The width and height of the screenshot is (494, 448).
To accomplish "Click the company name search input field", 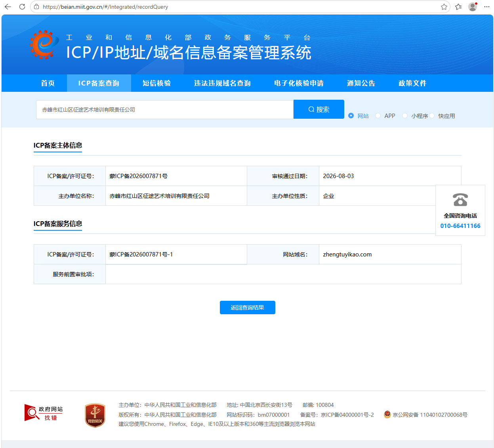I will 165,110.
